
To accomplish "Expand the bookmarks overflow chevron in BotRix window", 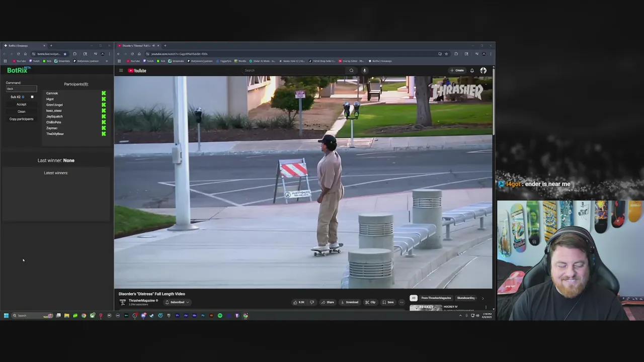I will (107, 61).
